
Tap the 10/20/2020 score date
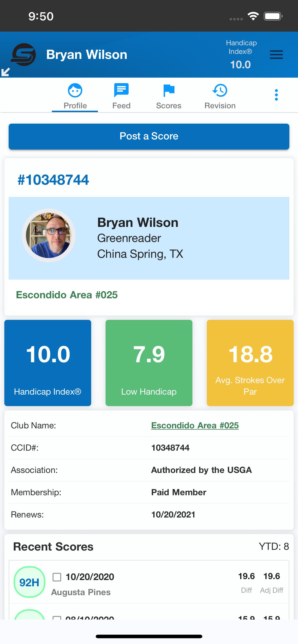[90, 577]
